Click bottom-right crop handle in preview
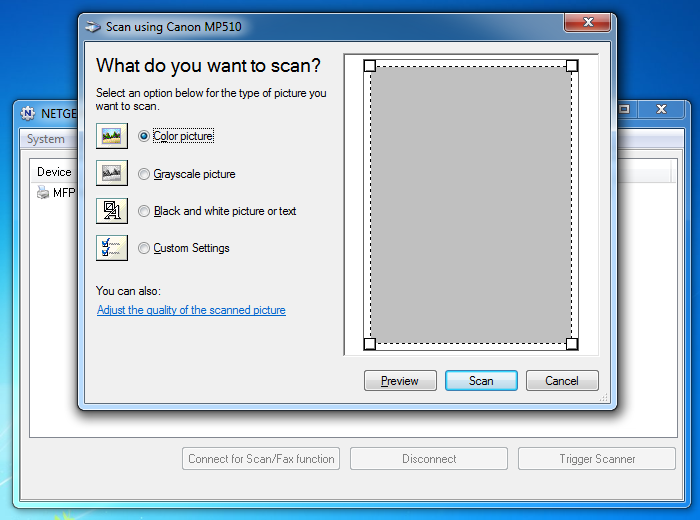Viewport: 700px width, 520px height. pyautogui.click(x=572, y=344)
